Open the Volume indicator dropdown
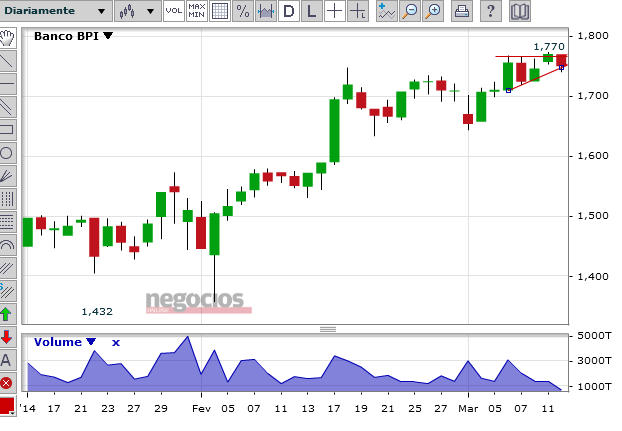The width and height of the screenshot is (622, 431). (x=91, y=341)
